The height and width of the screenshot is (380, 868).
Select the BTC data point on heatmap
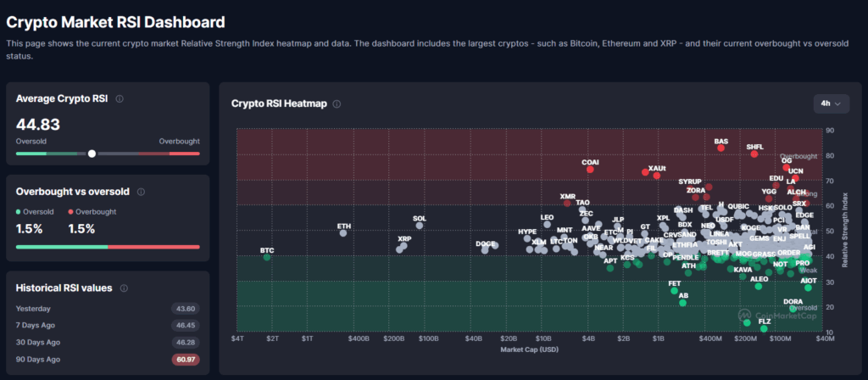pos(267,257)
